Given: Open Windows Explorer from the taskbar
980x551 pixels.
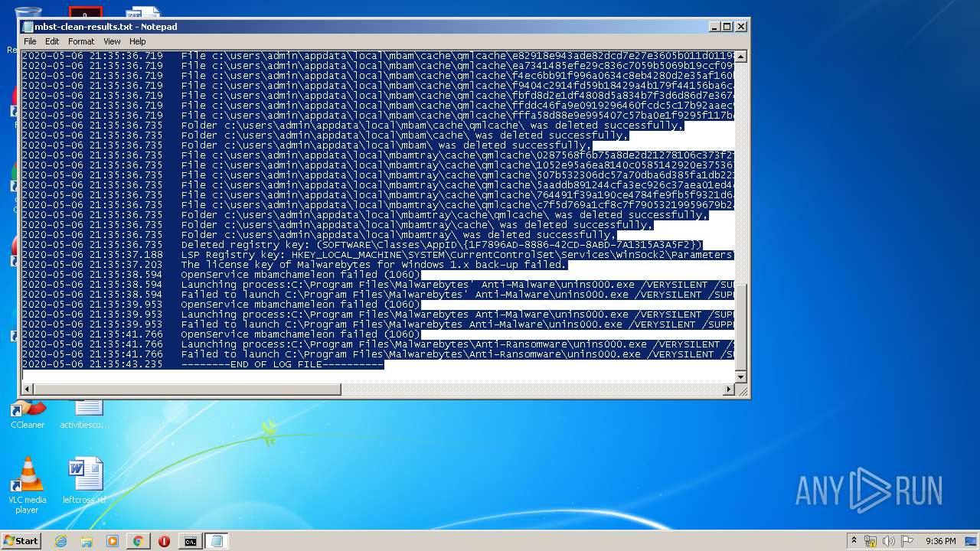Looking at the screenshot, I should (x=87, y=541).
